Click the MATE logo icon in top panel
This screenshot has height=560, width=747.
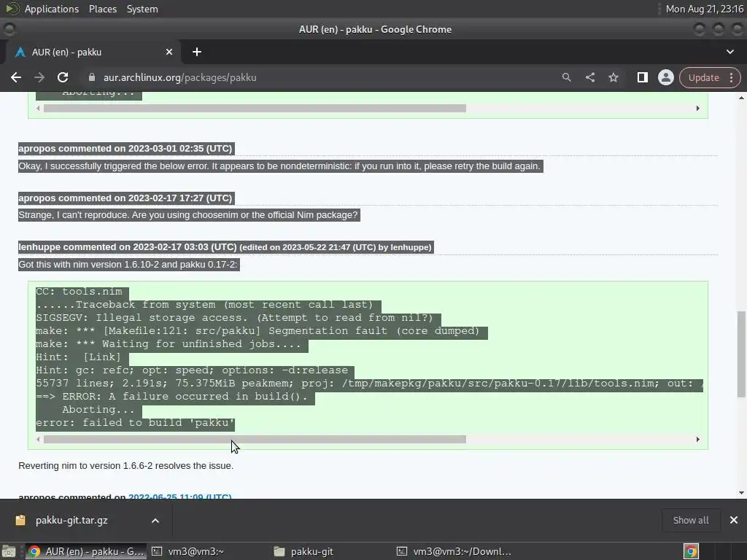(x=12, y=9)
